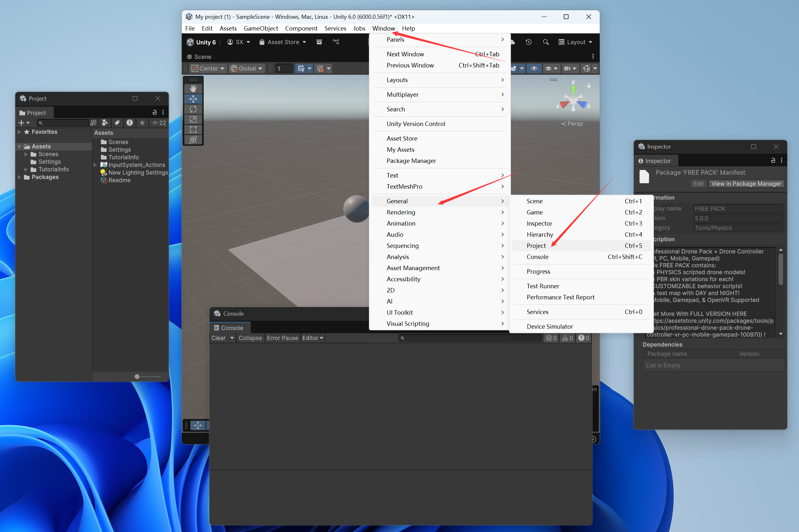
Task: Toggle hidden packages visibility count 22
Action: [x=159, y=122]
